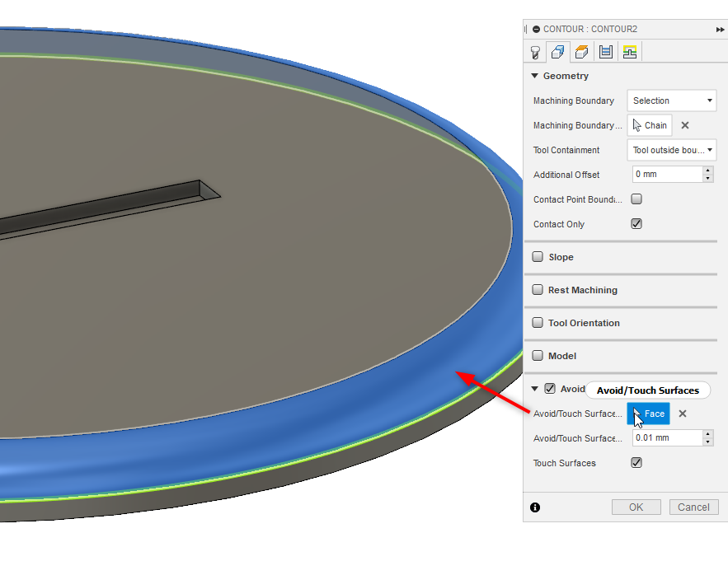Collapse the Avoid/Touch Surfaces section triangle

click(x=534, y=389)
